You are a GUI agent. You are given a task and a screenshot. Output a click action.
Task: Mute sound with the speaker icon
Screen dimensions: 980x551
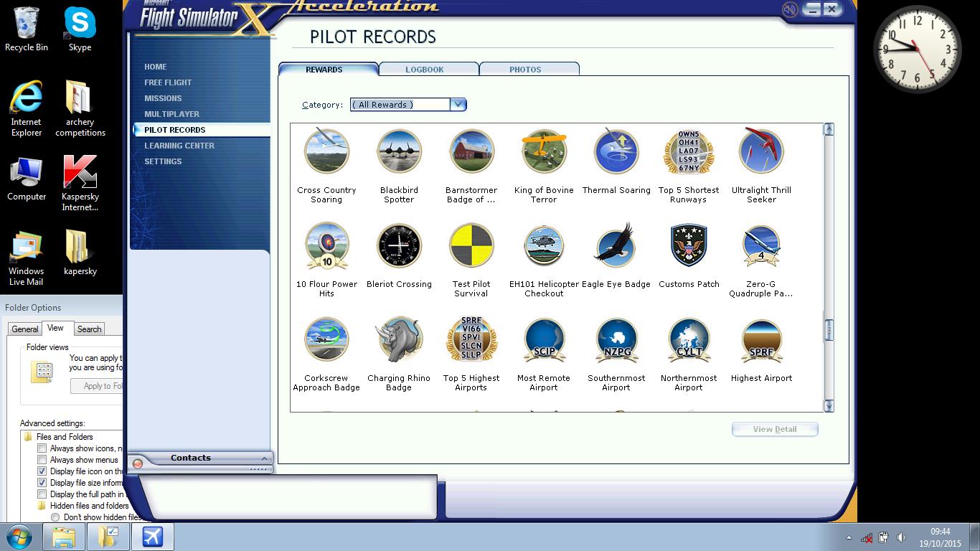coord(790,9)
